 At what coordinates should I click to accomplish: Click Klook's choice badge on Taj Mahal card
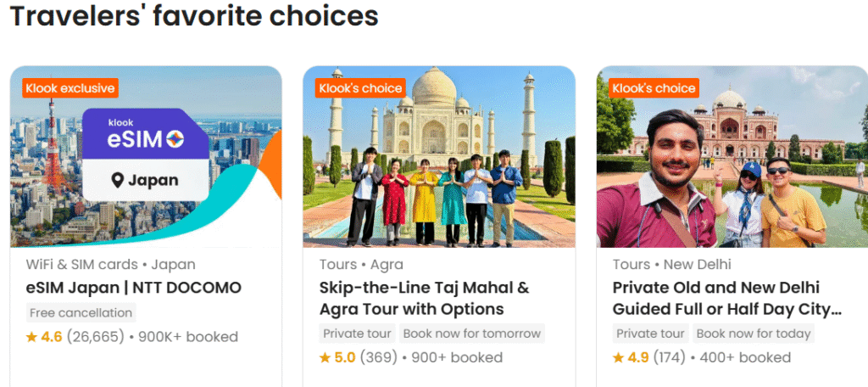[x=361, y=87]
